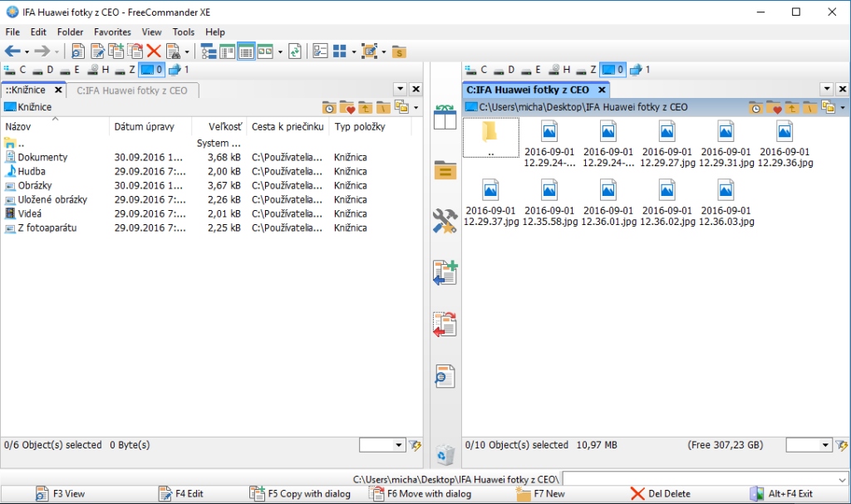Open the right panel tab list dropdown arrow
This screenshot has height=504, width=851.
click(826, 89)
